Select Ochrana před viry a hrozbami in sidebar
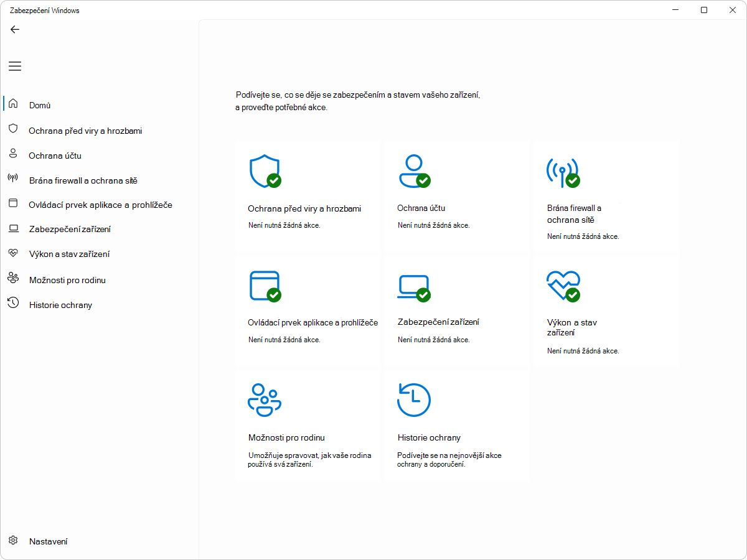The image size is (747, 560). coord(85,131)
